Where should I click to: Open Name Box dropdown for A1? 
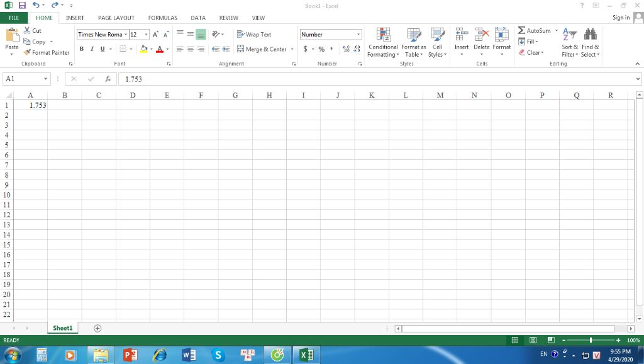pos(45,79)
